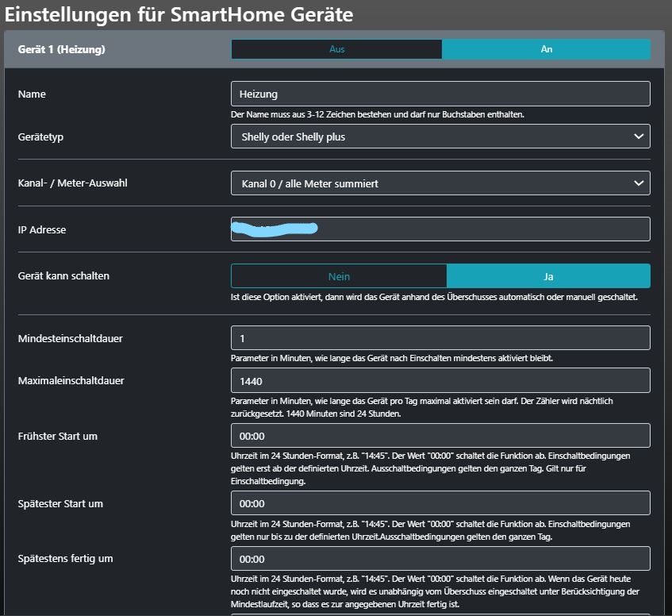
Task: Click the Mindesteinschaltdauer field
Action: tap(440, 338)
